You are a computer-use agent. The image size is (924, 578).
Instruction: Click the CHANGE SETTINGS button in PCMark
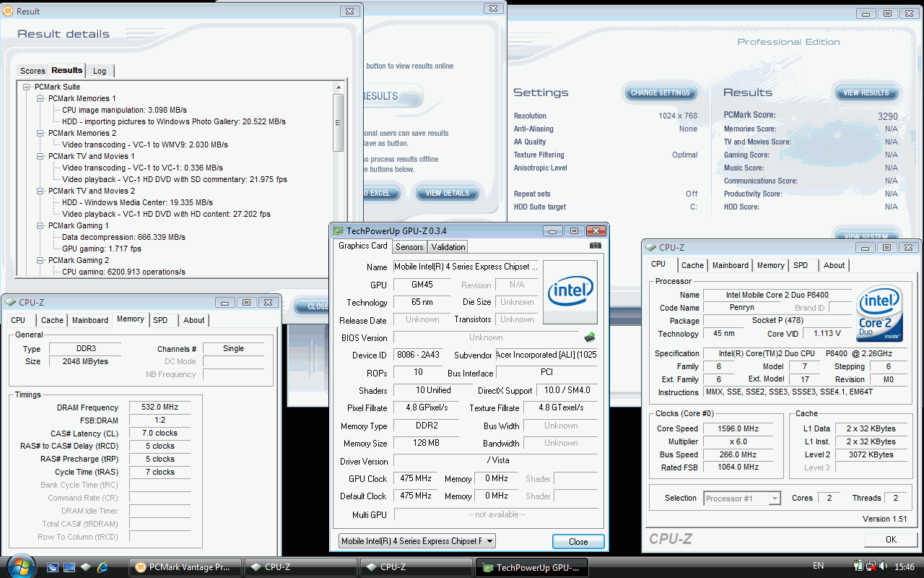(661, 92)
